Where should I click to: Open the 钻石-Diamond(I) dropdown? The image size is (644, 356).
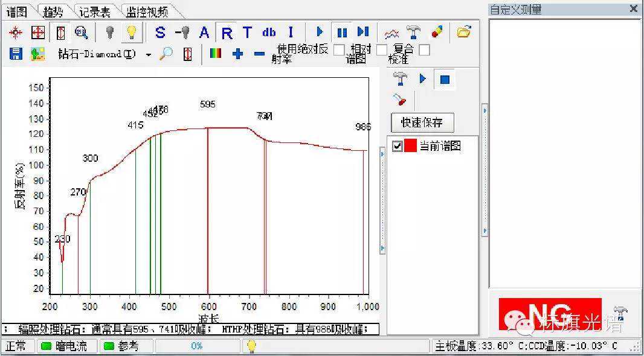pos(149,54)
